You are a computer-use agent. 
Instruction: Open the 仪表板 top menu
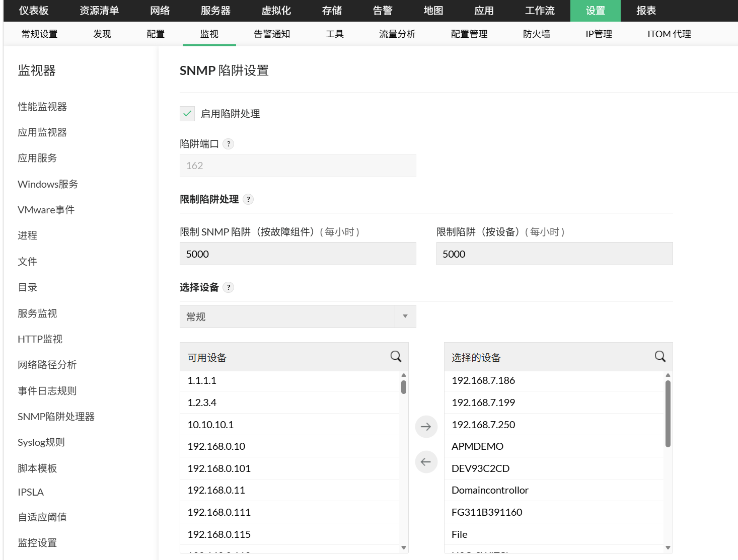click(x=34, y=11)
